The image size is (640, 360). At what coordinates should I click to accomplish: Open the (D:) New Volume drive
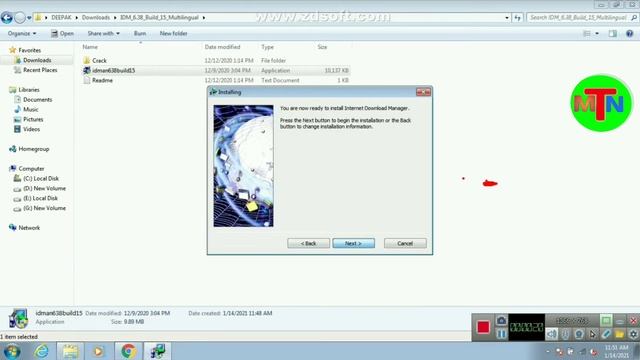point(44,188)
